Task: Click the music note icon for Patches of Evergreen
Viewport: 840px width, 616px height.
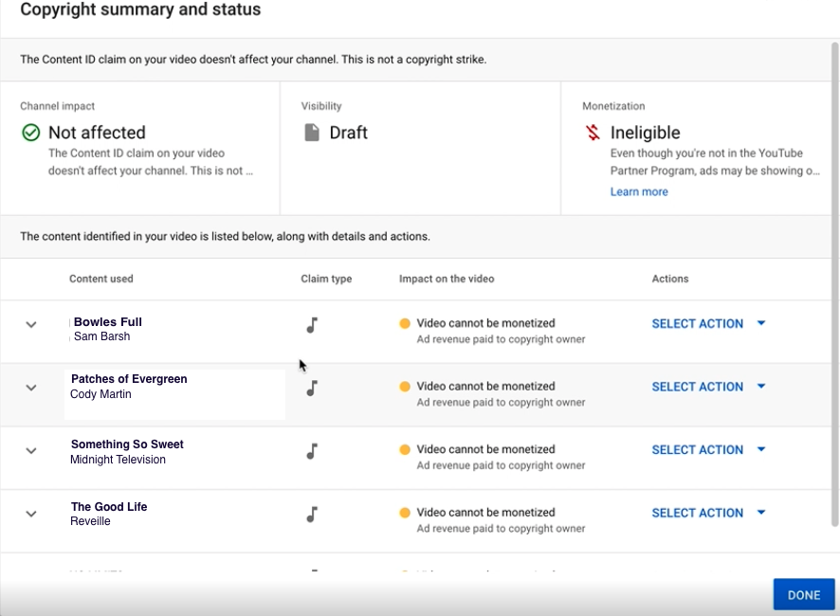Action: tap(311, 387)
